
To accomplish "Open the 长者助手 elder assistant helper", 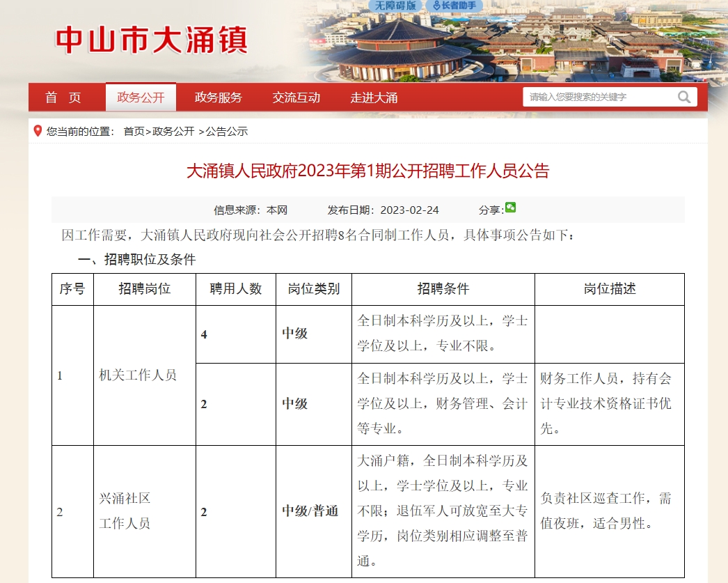I will click(x=453, y=6).
